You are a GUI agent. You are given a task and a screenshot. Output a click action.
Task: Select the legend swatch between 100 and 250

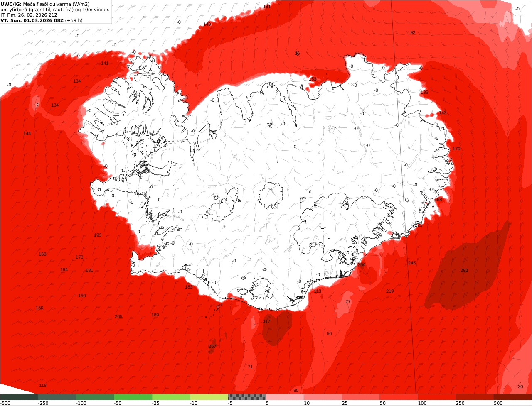point(437,397)
